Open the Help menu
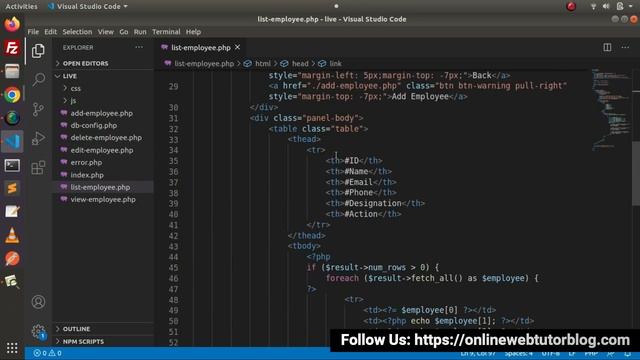The height and width of the screenshot is (360, 640). pyautogui.click(x=193, y=31)
